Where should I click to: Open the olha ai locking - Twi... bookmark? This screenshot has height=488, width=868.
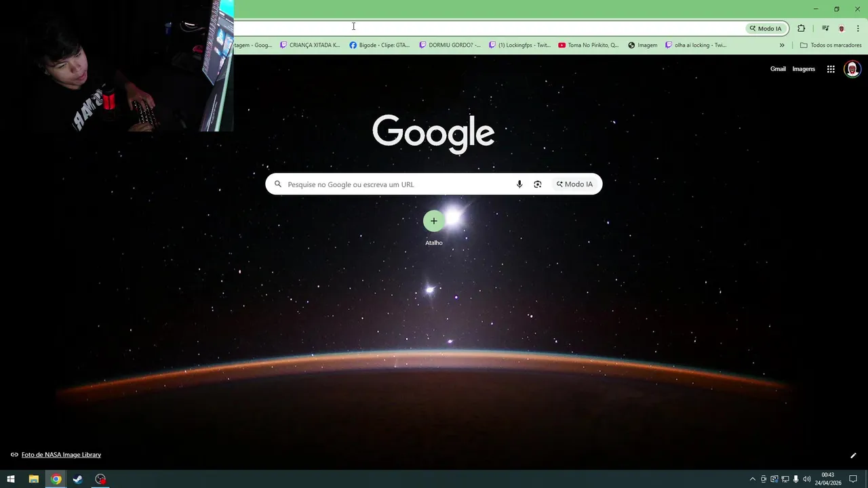click(x=696, y=45)
